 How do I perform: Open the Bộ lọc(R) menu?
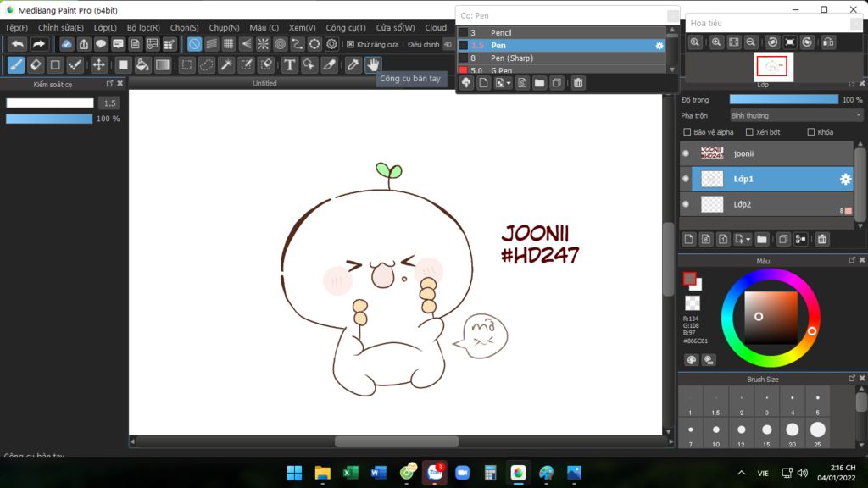(x=143, y=28)
